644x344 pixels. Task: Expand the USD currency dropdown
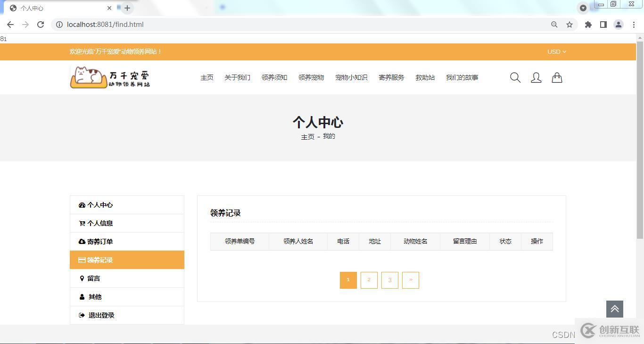(556, 52)
